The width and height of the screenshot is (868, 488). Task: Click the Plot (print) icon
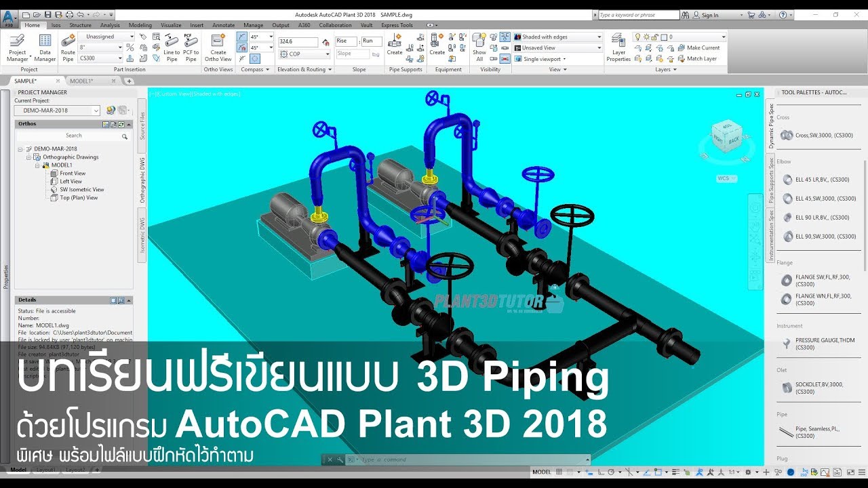click(69, 14)
